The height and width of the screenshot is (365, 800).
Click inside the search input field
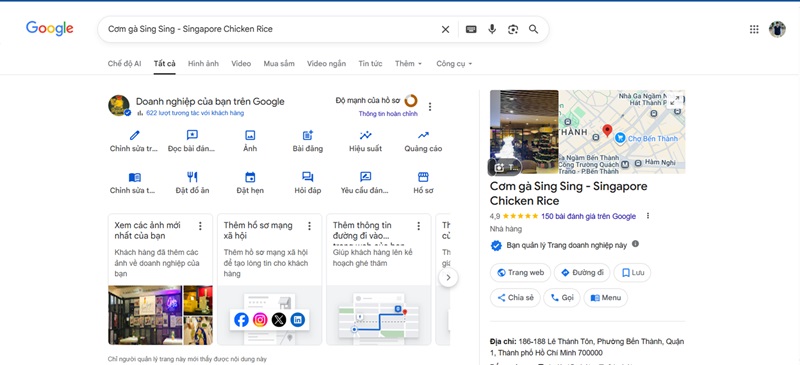point(270,29)
